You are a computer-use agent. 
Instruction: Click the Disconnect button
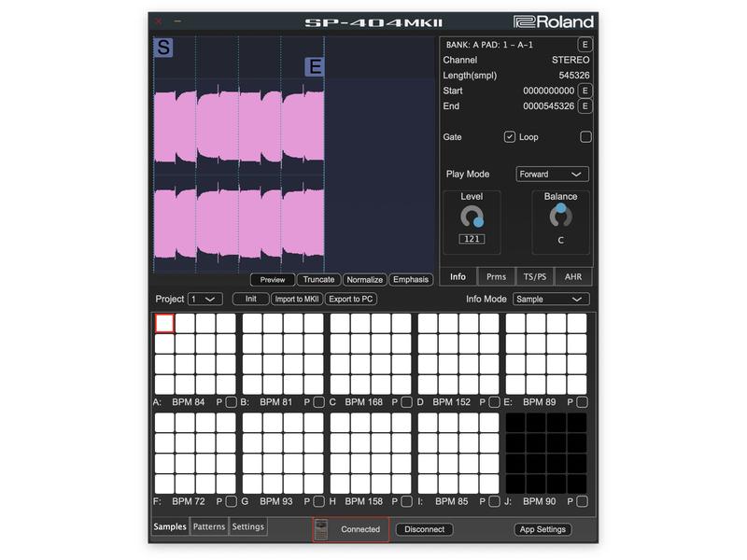425,529
